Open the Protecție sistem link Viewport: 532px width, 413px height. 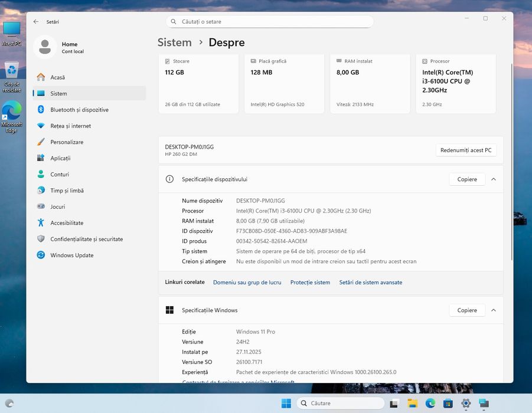[x=310, y=282]
